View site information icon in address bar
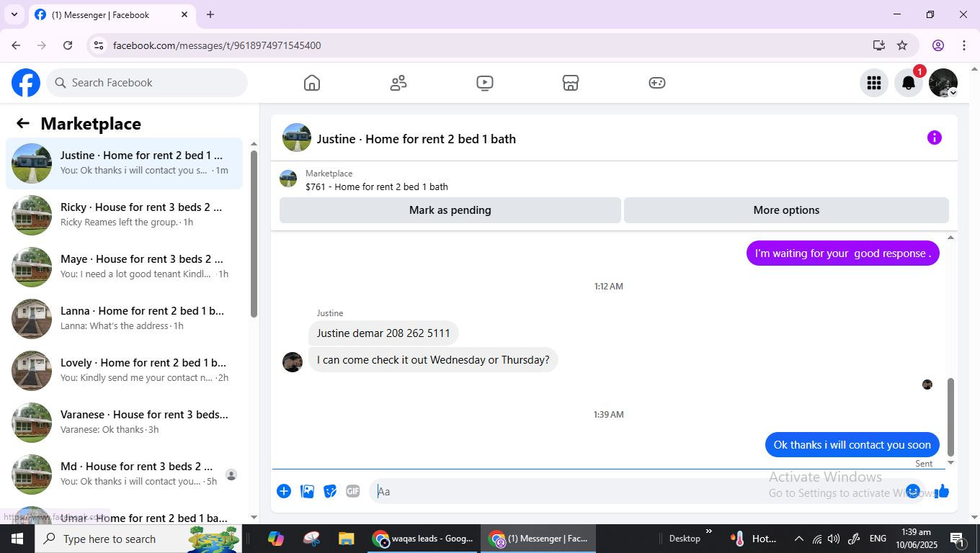 (x=99, y=45)
